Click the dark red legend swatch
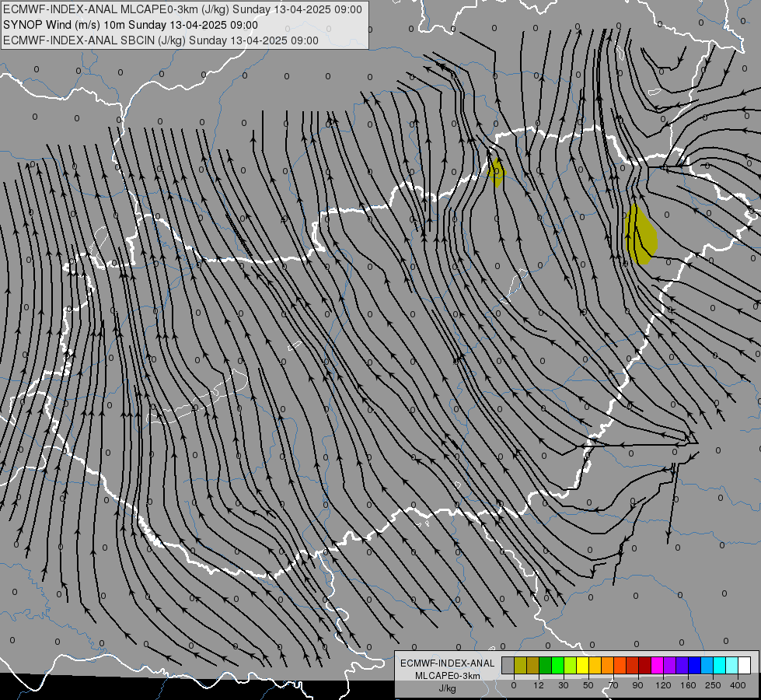 click(645, 665)
